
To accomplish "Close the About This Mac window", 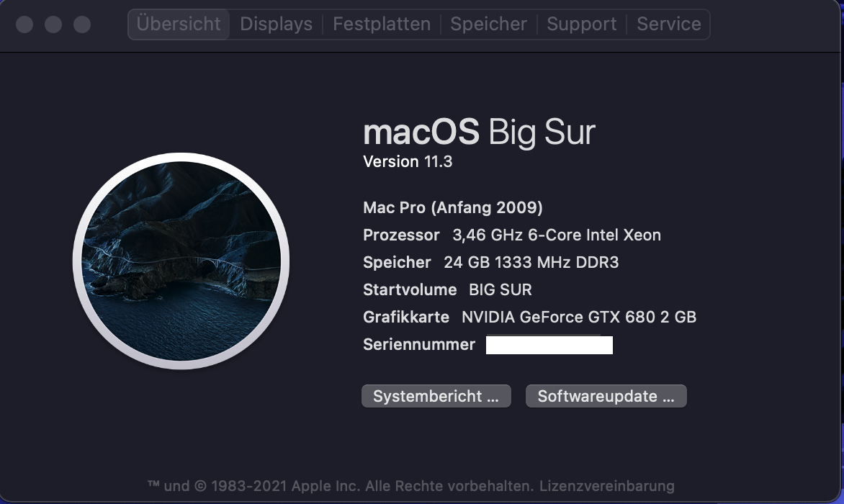I will [24, 24].
